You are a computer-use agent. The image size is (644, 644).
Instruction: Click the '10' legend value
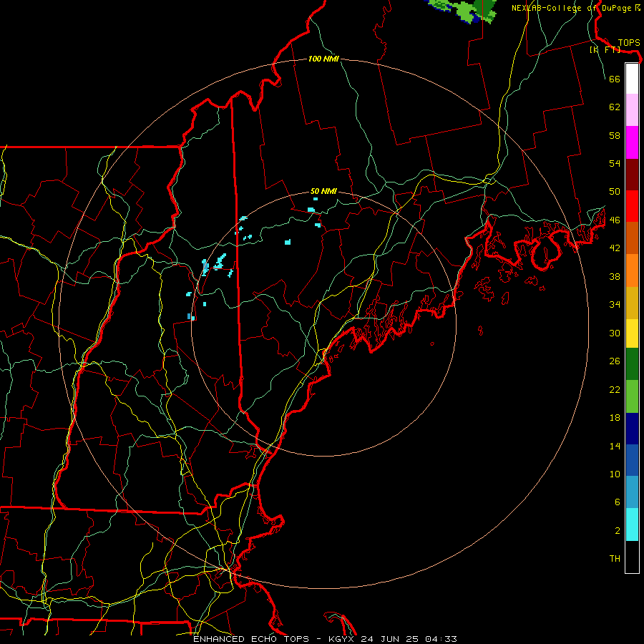615,474
